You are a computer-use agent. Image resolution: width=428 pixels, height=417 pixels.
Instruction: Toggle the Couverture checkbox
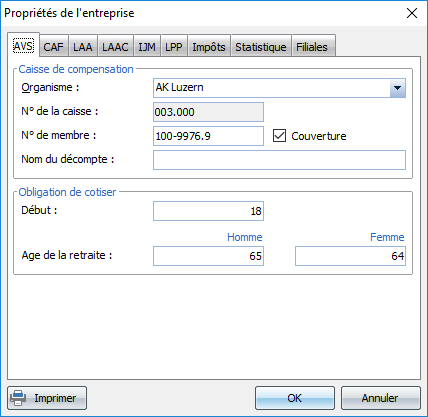pos(279,136)
